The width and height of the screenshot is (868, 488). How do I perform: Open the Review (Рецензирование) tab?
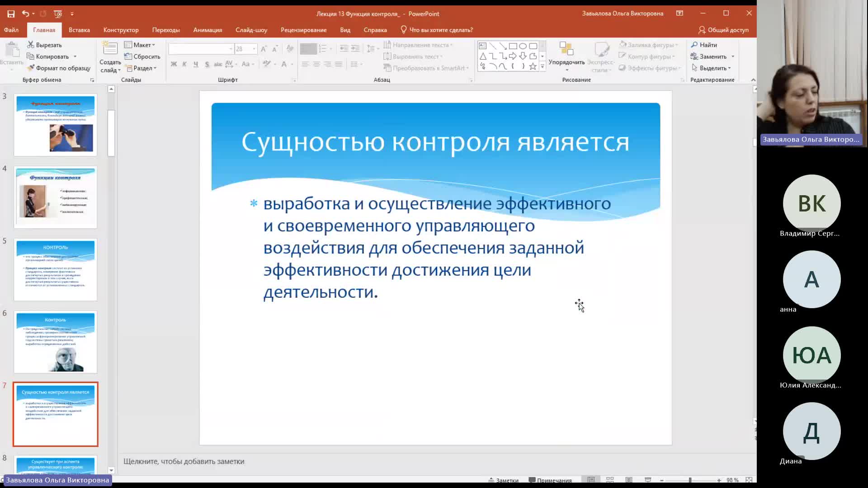tap(303, 30)
